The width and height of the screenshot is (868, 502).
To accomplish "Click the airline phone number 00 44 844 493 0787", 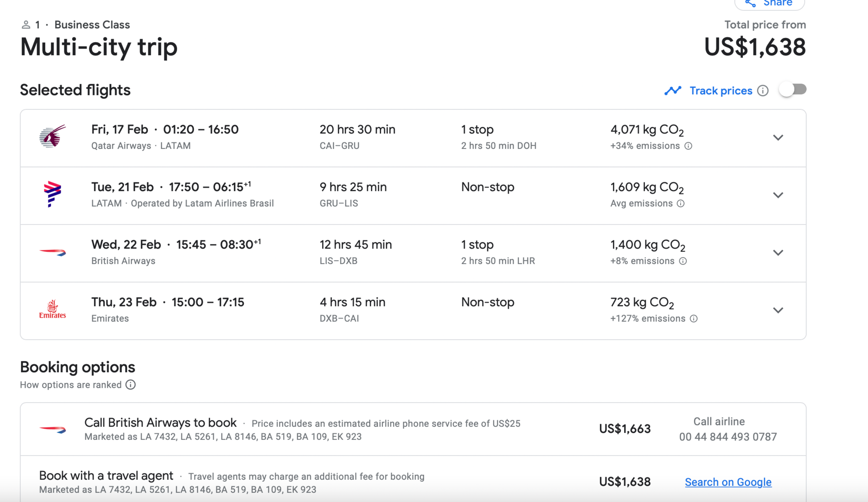I will click(728, 437).
